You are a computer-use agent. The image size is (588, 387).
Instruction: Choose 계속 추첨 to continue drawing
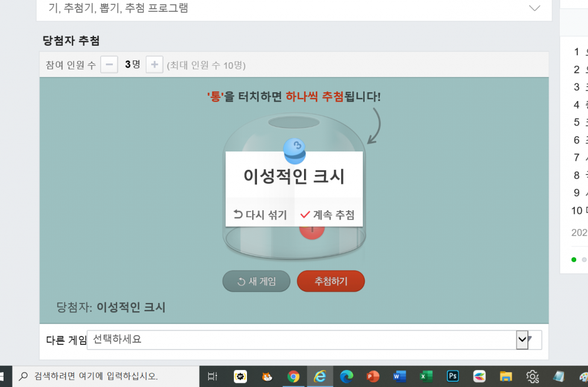tap(328, 215)
